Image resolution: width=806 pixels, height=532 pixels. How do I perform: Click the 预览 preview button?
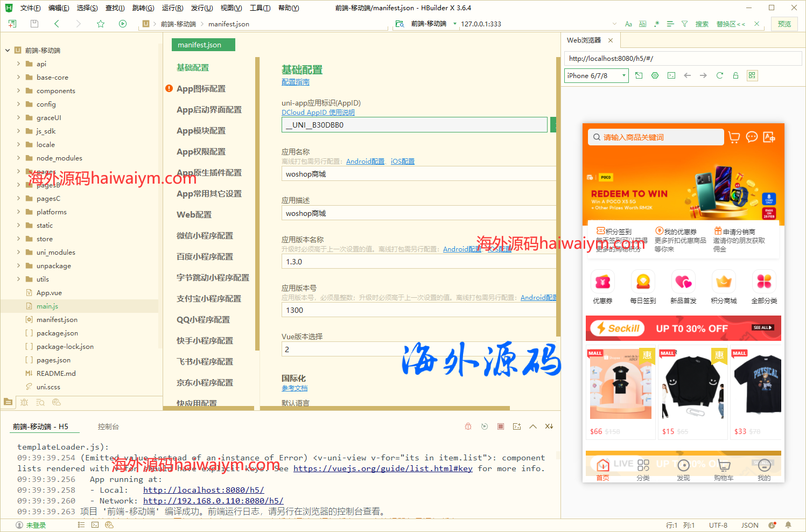coord(784,24)
